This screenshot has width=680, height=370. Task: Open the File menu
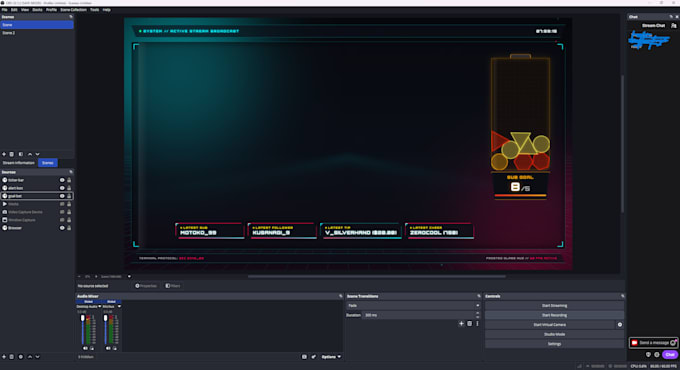(x=4, y=10)
